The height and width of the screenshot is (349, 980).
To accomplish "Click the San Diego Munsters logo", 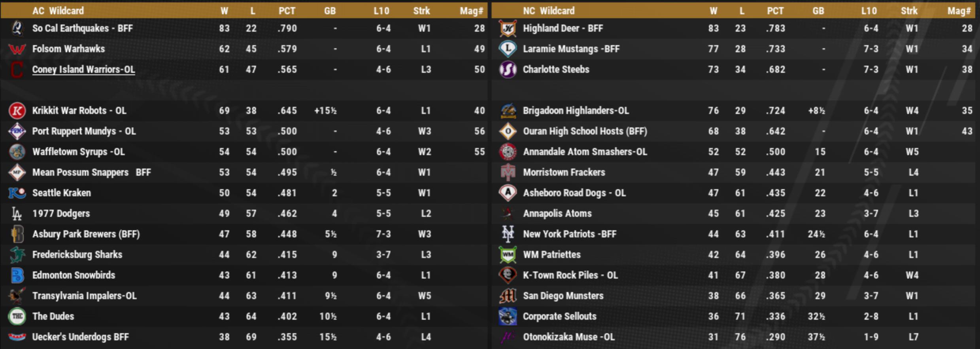I will tap(508, 296).
